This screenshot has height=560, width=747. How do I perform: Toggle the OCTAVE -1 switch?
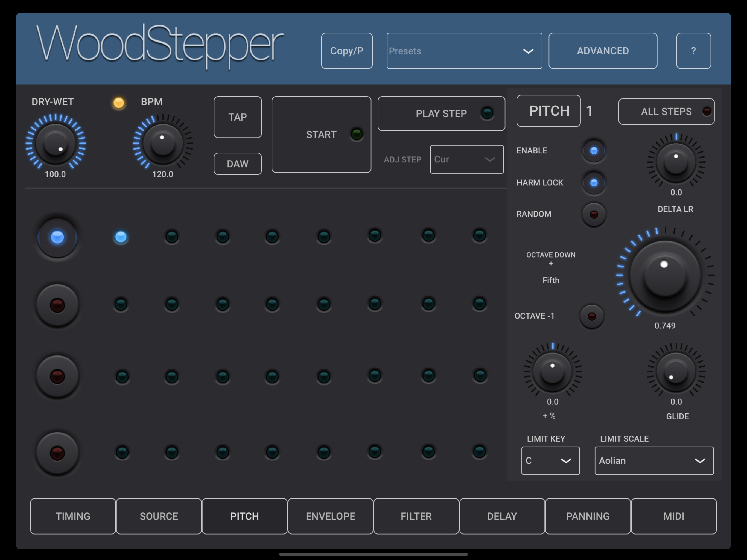pos(591,316)
